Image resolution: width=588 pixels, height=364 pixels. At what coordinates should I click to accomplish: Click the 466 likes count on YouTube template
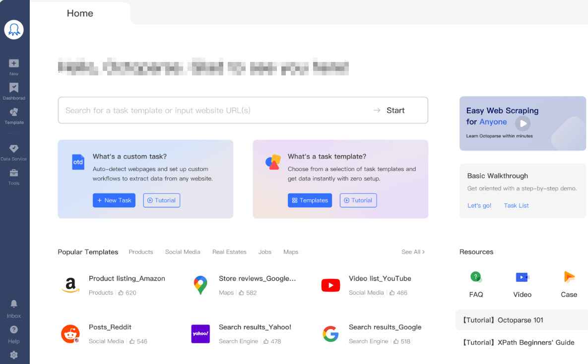[x=398, y=293]
